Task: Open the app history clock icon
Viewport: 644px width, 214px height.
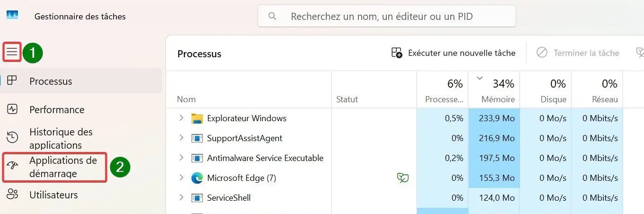Action: click(12, 138)
